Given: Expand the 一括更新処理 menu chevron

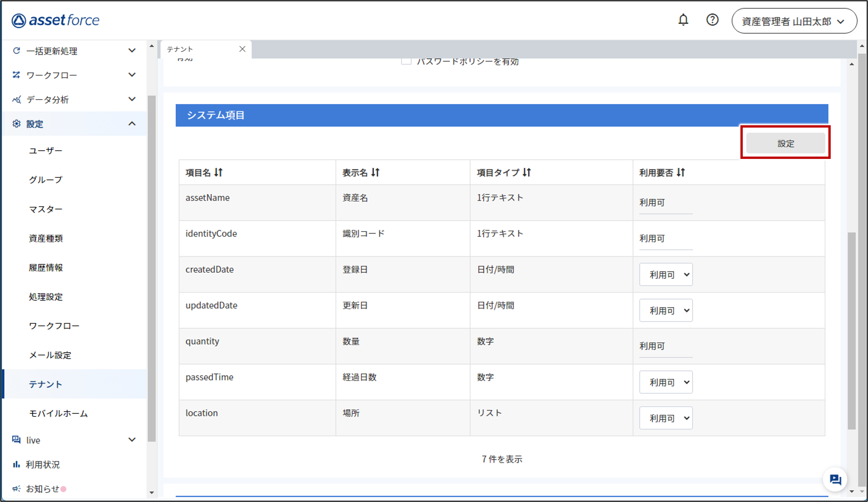Looking at the screenshot, I should [132, 51].
